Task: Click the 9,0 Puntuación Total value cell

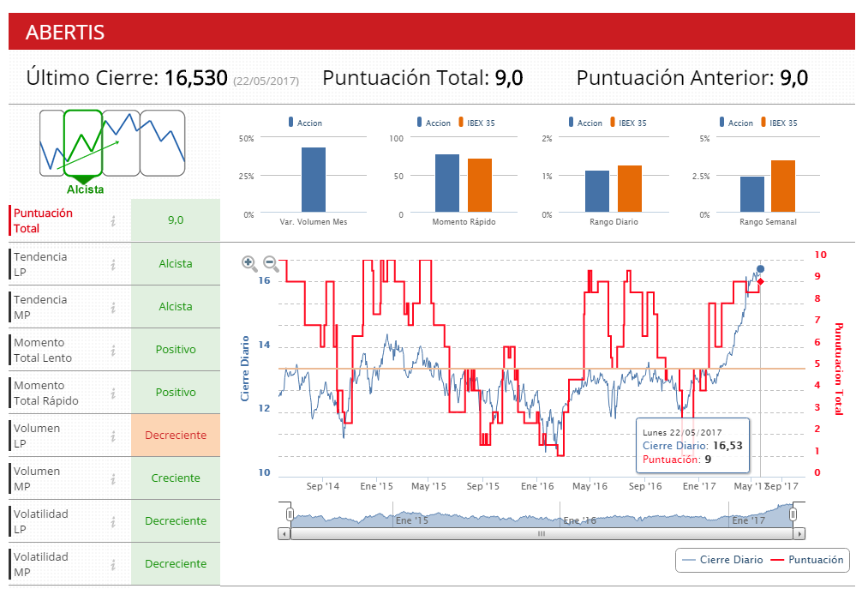Action: click(176, 220)
